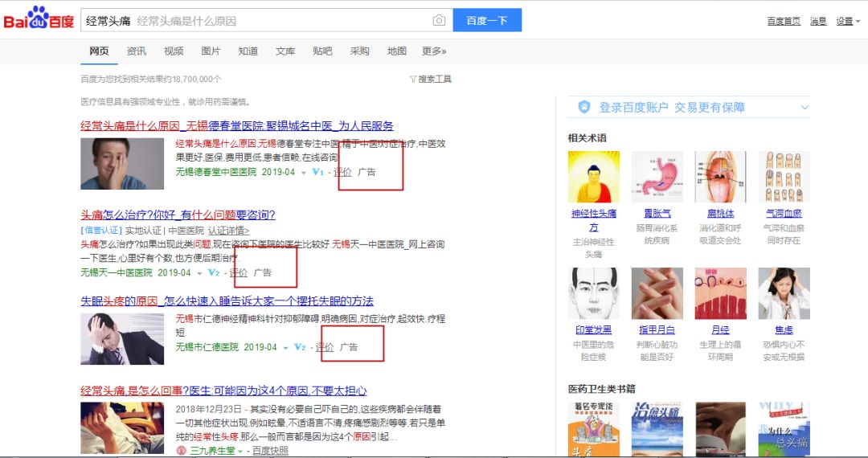Switch to 视频 tab
The height and width of the screenshot is (458, 868).
point(174,51)
